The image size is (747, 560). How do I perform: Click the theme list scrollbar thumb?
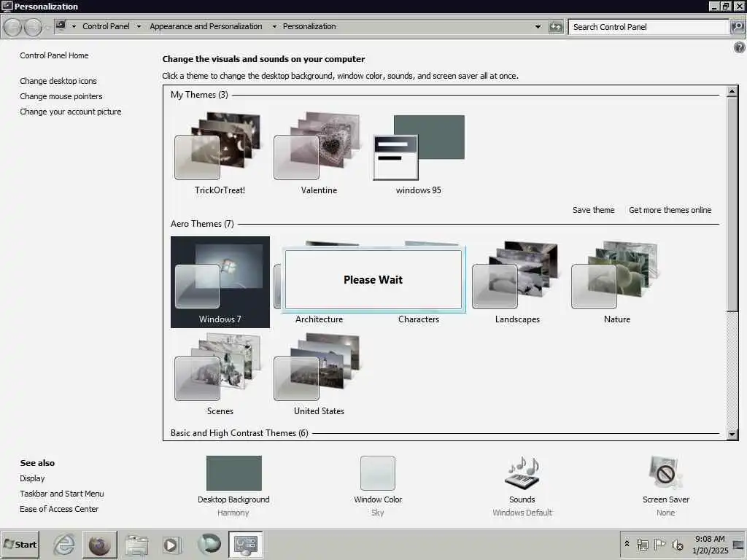732,204
